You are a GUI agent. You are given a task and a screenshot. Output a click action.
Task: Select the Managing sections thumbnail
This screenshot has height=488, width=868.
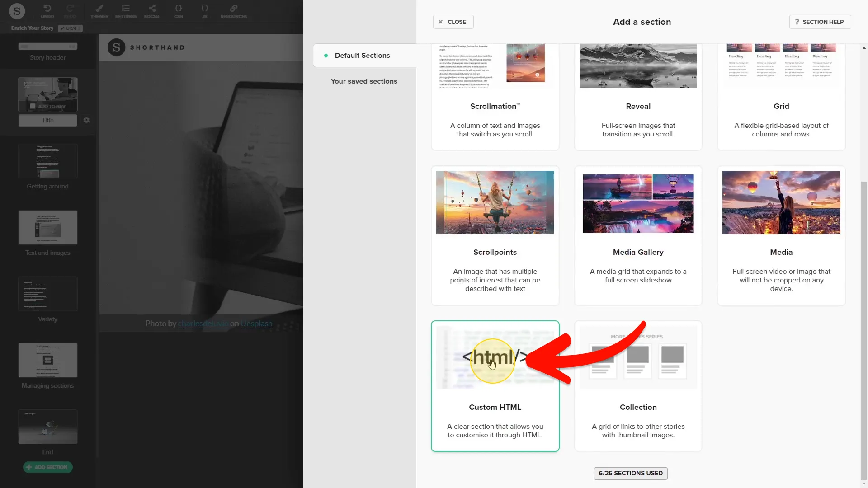coord(48,360)
